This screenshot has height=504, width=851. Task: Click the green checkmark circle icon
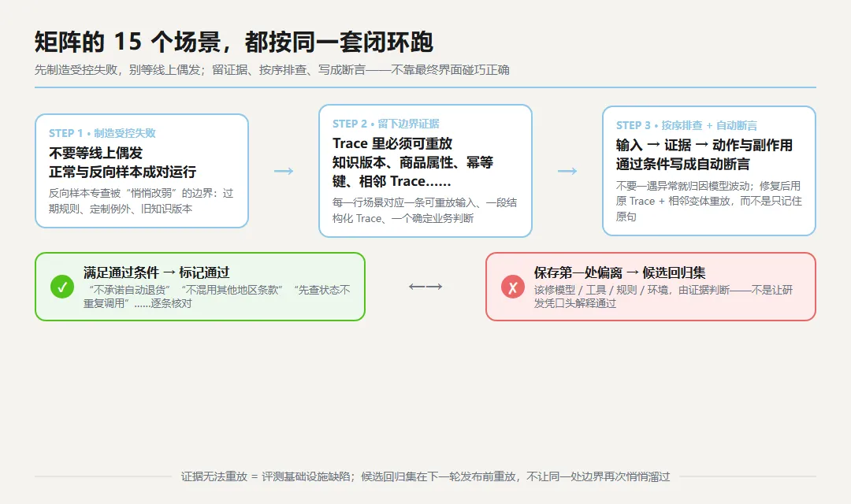(62, 287)
